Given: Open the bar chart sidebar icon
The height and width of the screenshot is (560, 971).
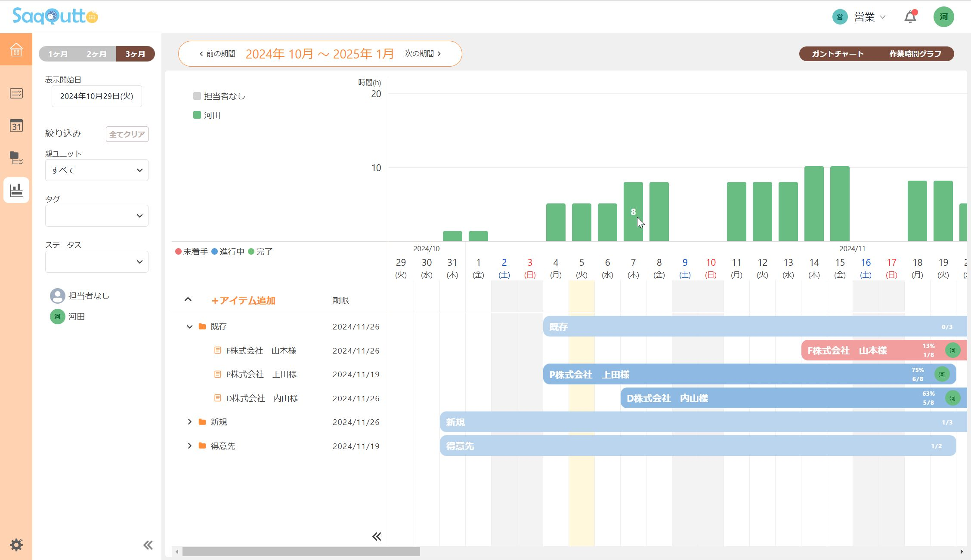Looking at the screenshot, I should click(x=16, y=190).
